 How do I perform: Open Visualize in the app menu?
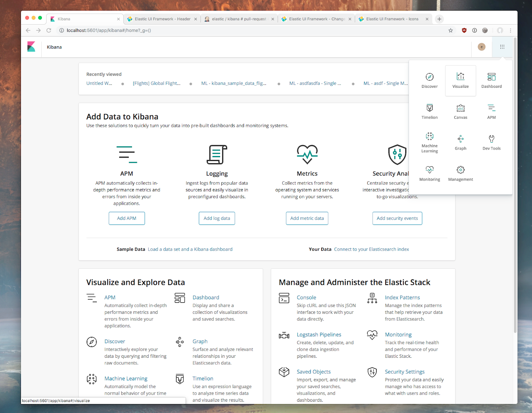point(461,81)
